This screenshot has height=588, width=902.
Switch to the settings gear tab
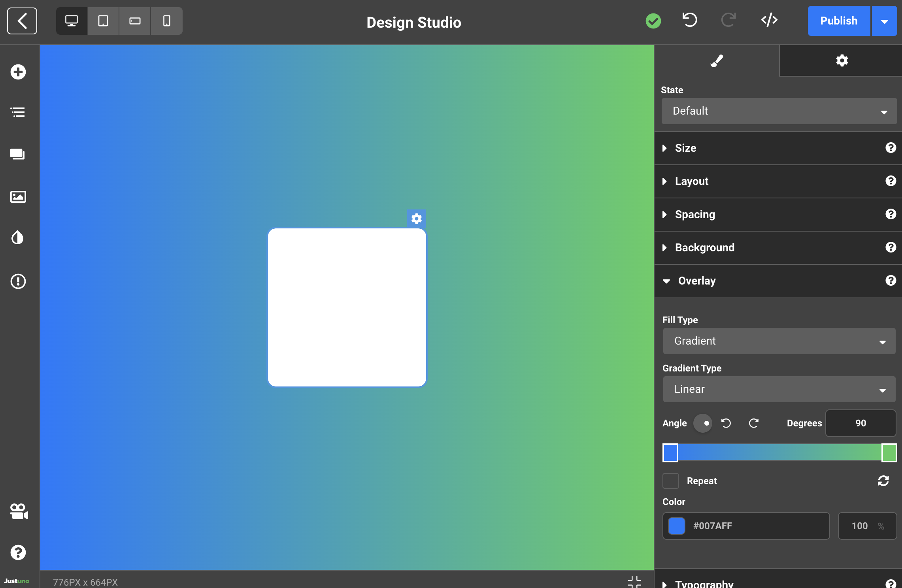(x=842, y=60)
